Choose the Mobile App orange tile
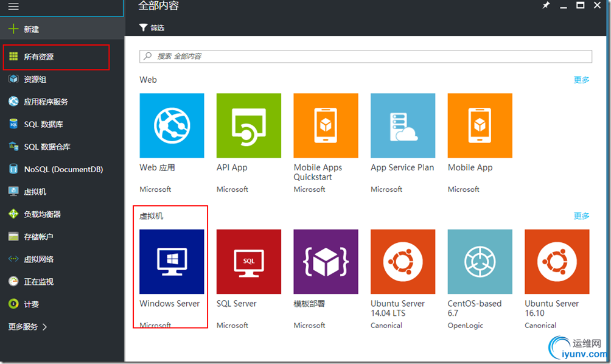The height and width of the screenshot is (364, 611). [480, 125]
